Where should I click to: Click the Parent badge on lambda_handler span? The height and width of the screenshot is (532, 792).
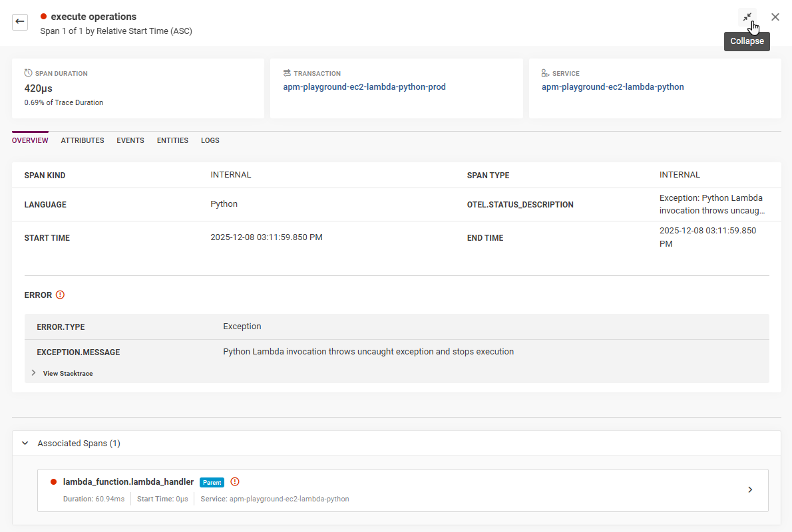(212, 481)
